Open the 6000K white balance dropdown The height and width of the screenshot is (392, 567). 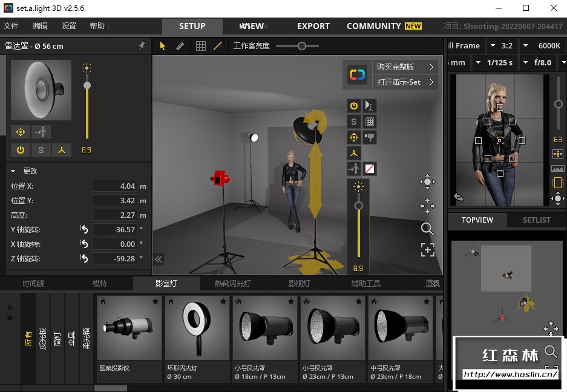[542, 45]
